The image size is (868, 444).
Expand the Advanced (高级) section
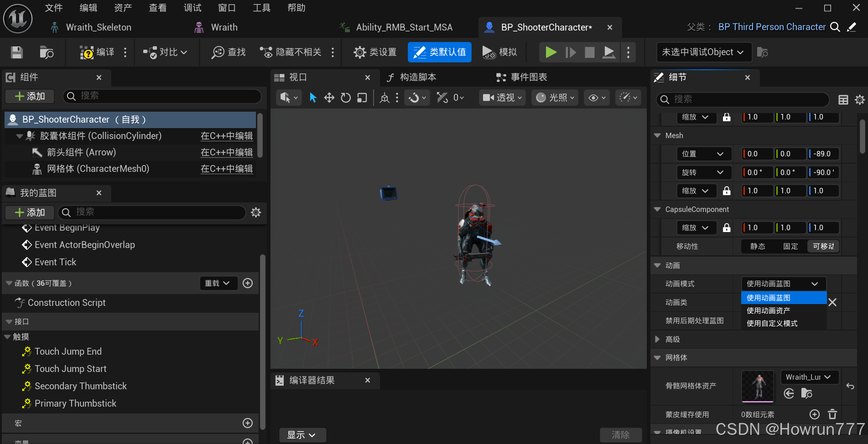tap(657, 339)
